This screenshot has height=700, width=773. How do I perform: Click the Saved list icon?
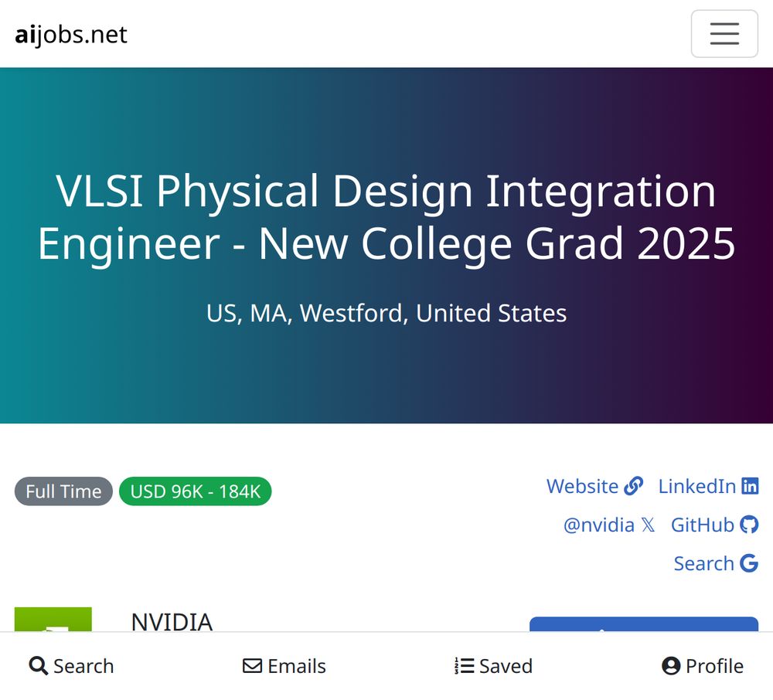tap(464, 666)
